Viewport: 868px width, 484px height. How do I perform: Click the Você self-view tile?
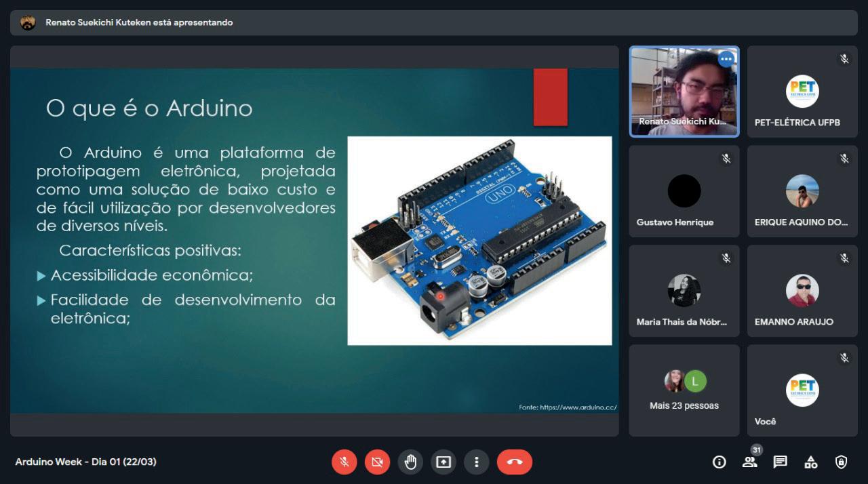coord(802,390)
